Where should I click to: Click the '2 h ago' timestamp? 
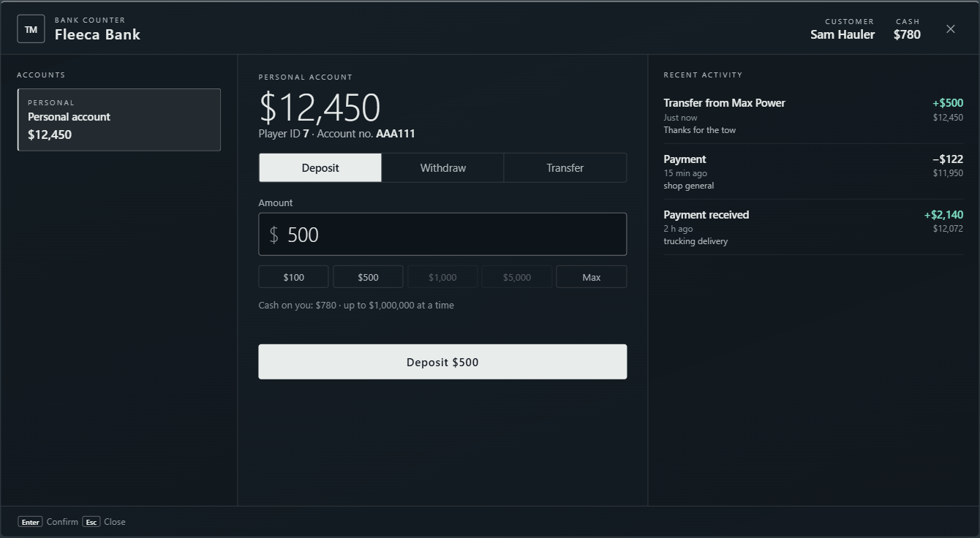[x=678, y=229]
